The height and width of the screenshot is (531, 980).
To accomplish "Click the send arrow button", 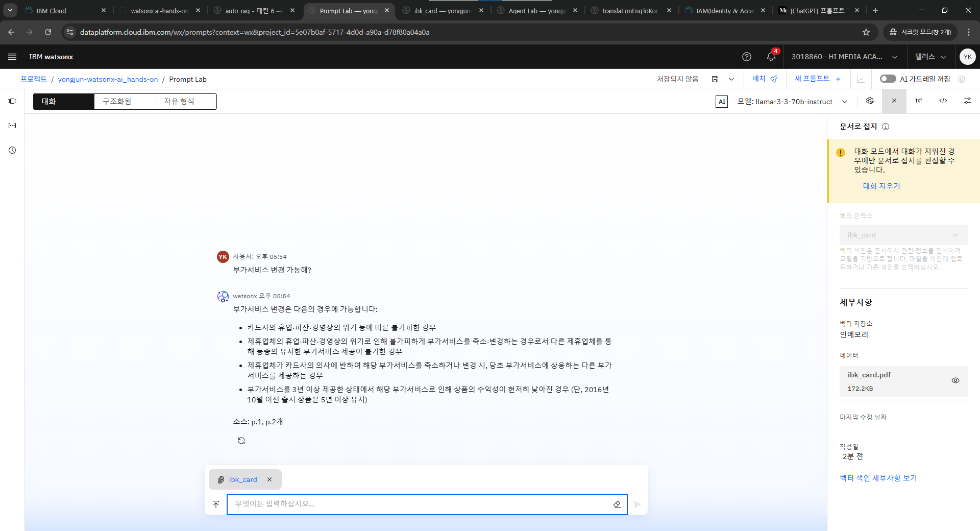I will tap(638, 504).
